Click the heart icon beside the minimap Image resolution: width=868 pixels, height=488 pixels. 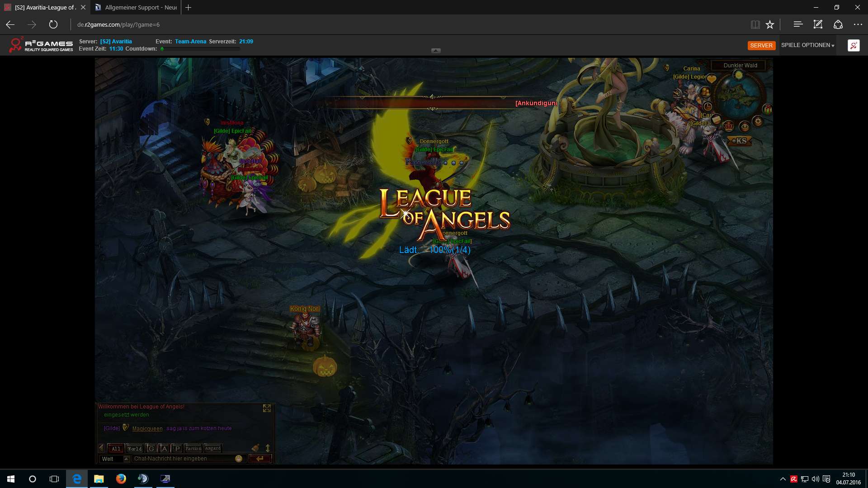(712, 80)
